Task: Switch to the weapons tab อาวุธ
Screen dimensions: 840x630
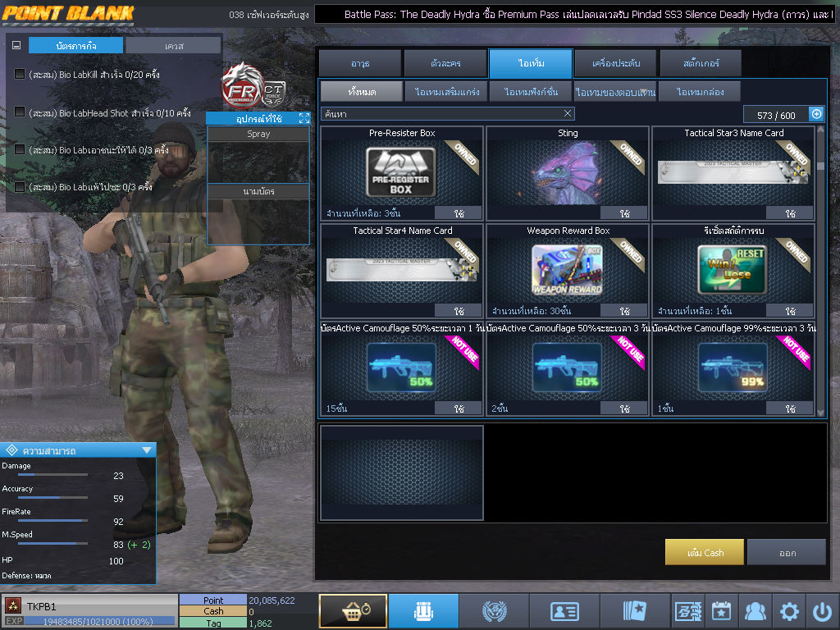Action: (360, 63)
